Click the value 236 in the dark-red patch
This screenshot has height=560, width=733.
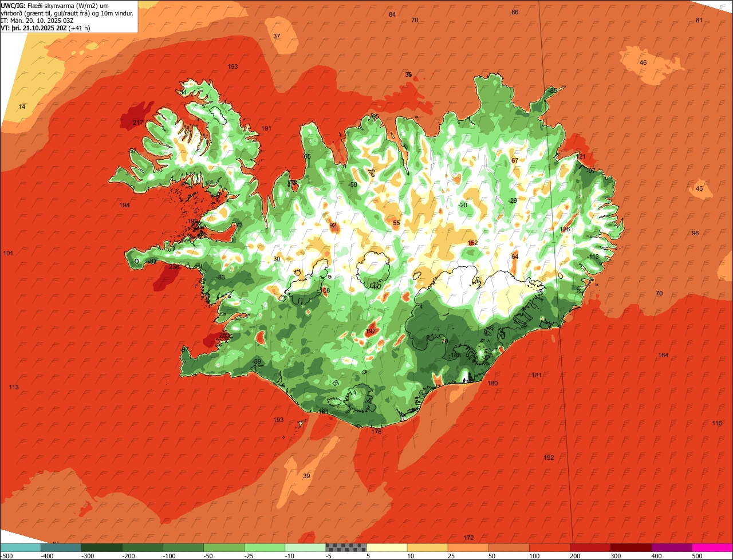point(174,267)
